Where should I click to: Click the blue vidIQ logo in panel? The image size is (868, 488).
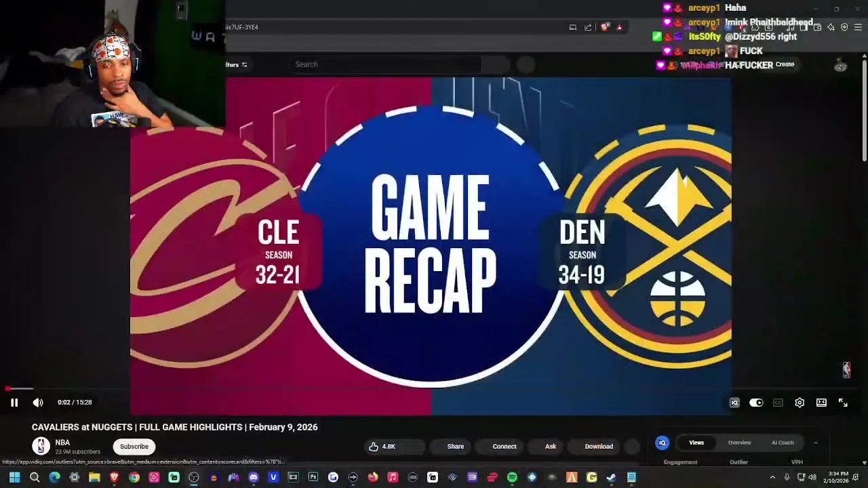tap(662, 443)
